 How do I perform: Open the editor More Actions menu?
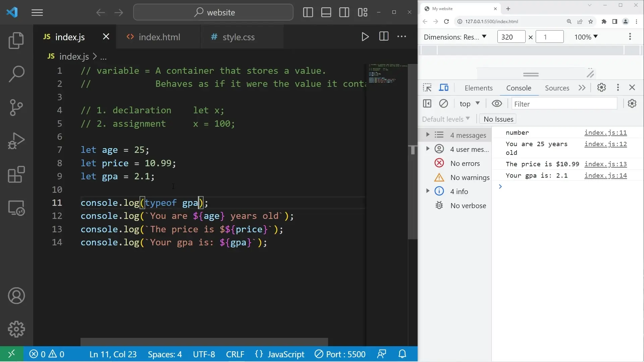tap(402, 37)
